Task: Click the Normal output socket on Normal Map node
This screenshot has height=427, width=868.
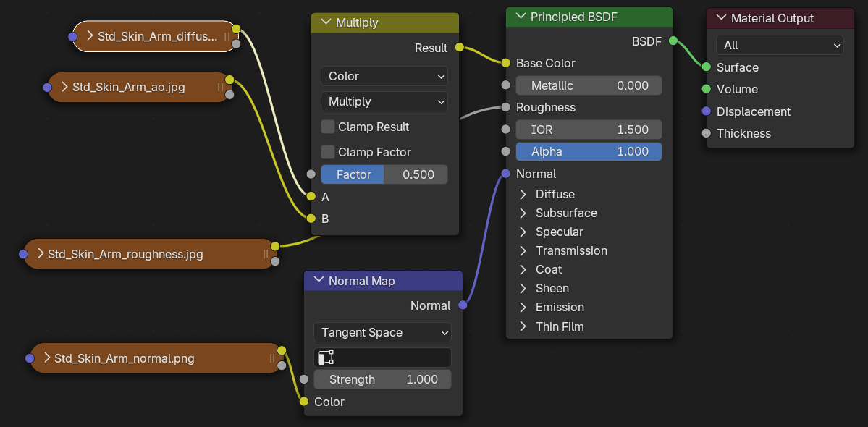Action: (x=463, y=305)
